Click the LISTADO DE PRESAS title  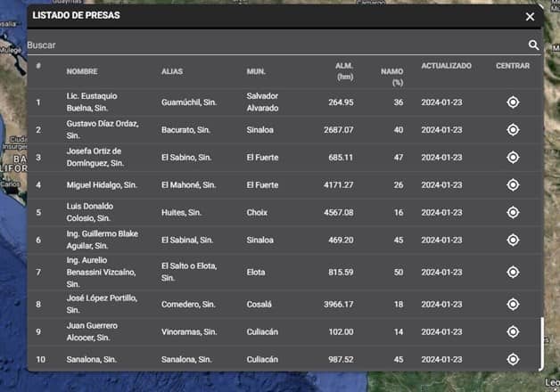coord(76,15)
